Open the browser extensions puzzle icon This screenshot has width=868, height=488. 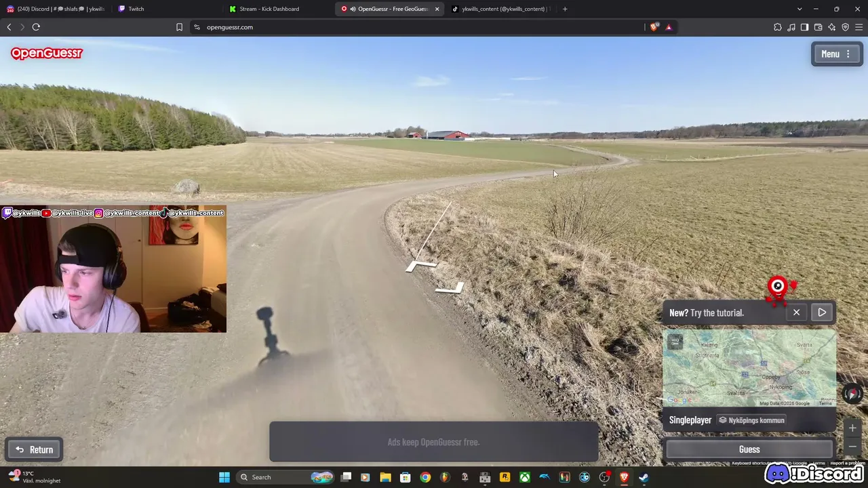[778, 27]
